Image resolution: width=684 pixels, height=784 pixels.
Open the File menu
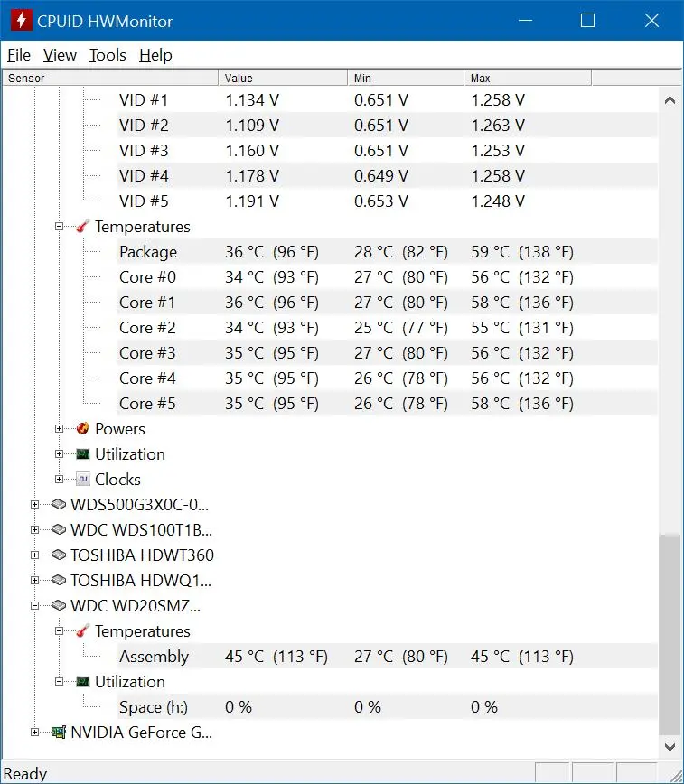pyautogui.click(x=19, y=55)
